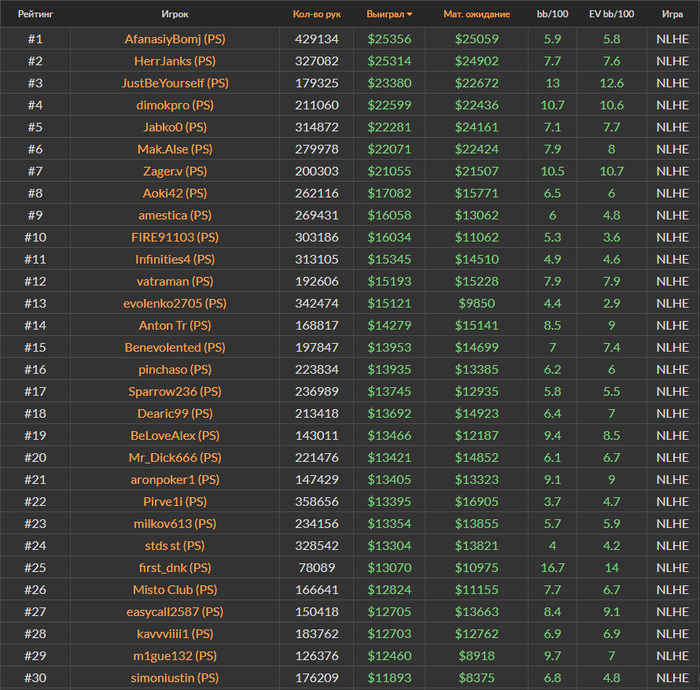Click the row #30 simoniustin (PS)

(175, 678)
